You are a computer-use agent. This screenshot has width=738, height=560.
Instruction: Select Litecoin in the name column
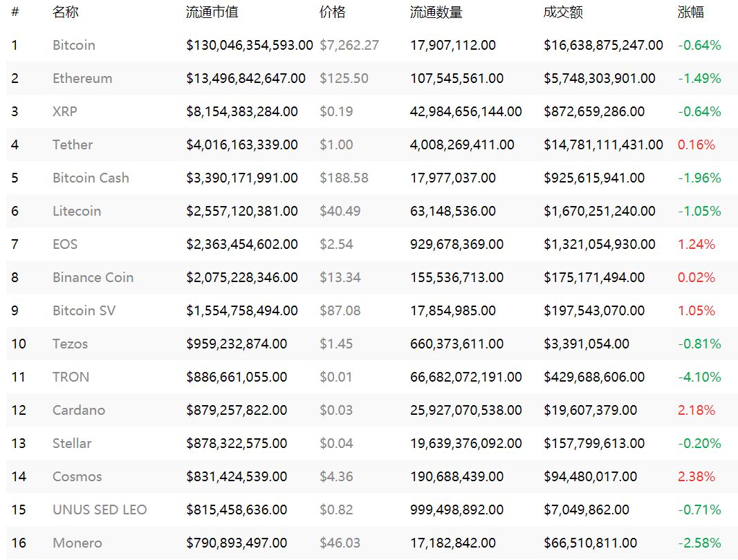point(77,211)
